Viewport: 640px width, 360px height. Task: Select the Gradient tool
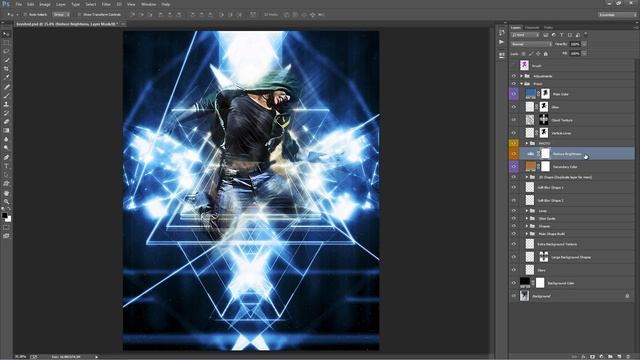[x=6, y=131]
